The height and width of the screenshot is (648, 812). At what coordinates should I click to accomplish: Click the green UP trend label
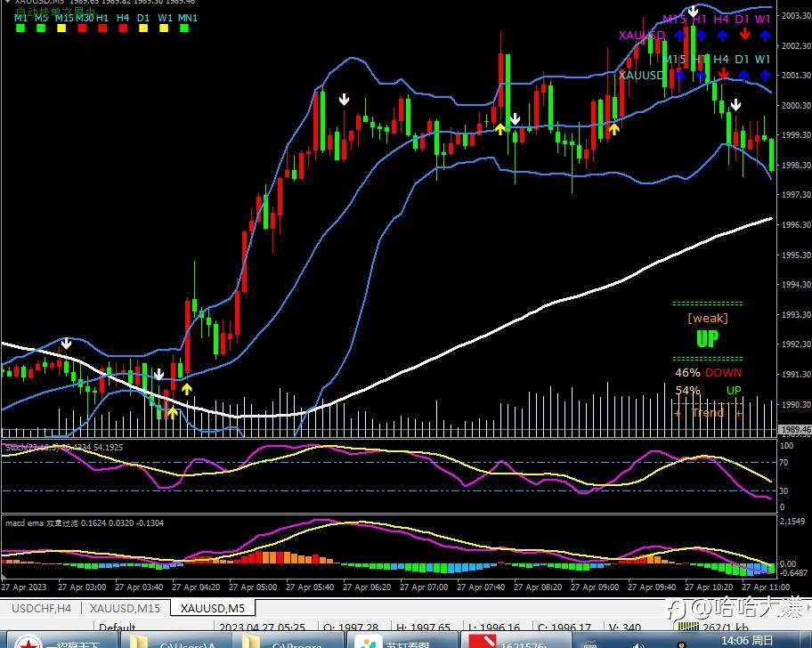(708, 339)
